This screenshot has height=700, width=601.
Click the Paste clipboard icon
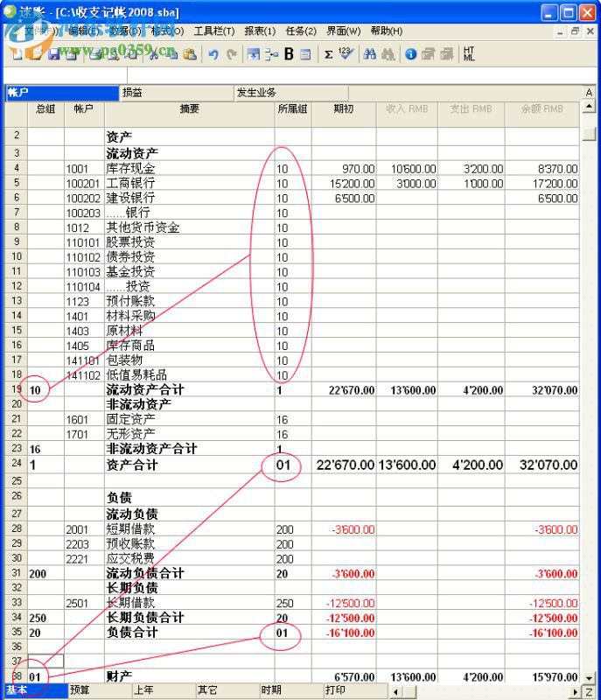190,54
